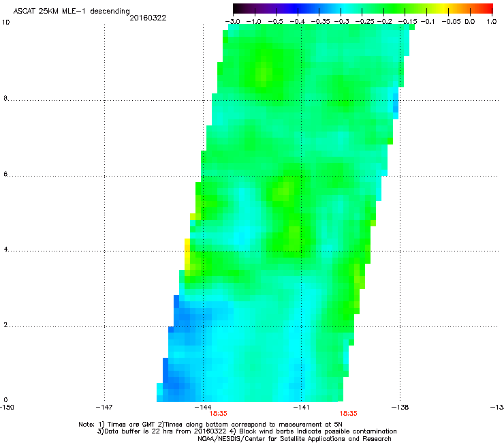Click the red 18:35 time below -144

click(x=218, y=414)
